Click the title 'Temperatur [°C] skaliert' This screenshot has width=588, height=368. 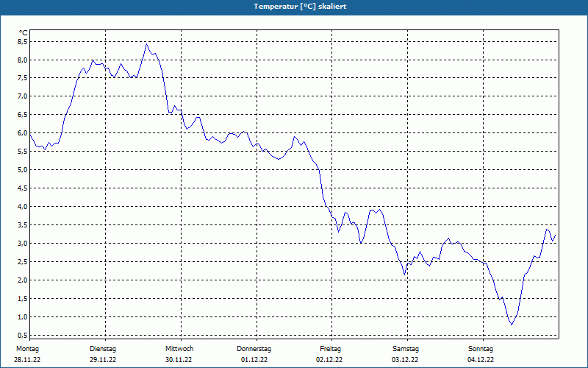pyautogui.click(x=300, y=7)
